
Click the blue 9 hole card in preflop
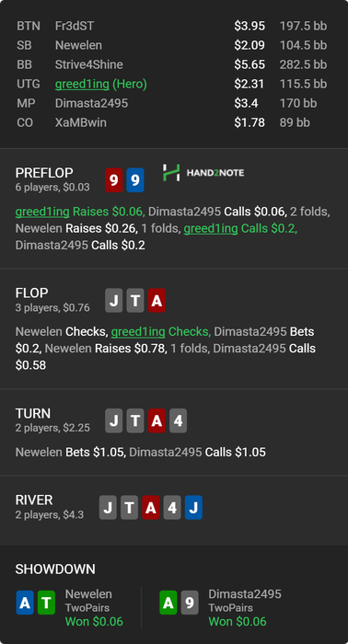click(x=135, y=180)
